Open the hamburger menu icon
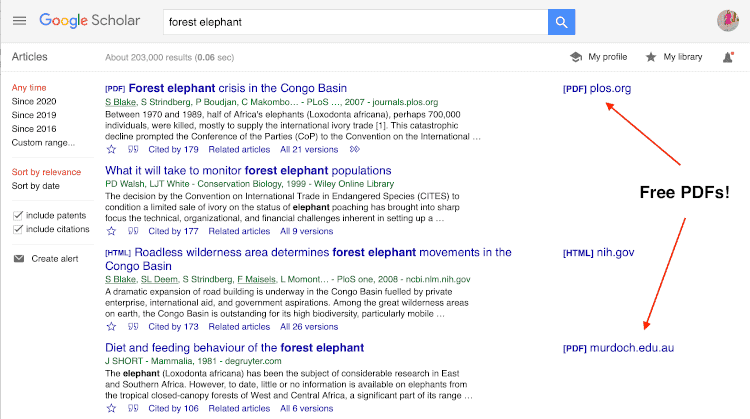This screenshot has width=750, height=419. click(x=20, y=21)
